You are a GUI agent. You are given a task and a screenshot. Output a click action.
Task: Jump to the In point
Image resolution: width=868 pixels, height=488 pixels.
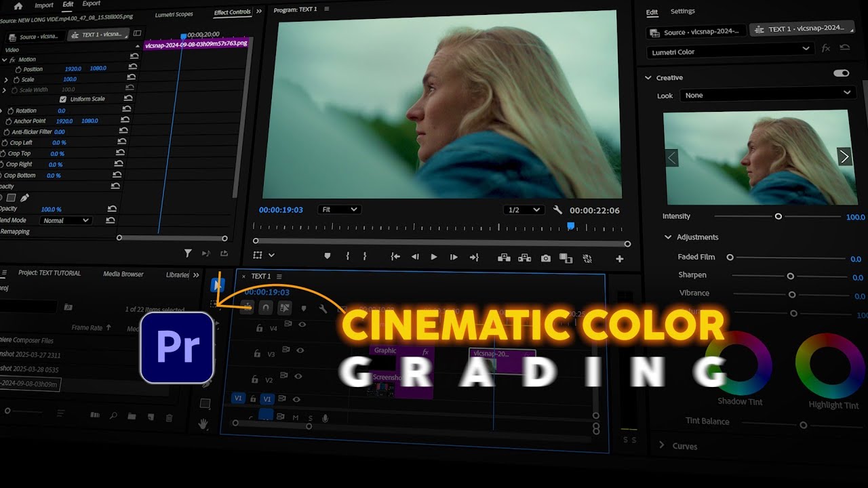(395, 258)
